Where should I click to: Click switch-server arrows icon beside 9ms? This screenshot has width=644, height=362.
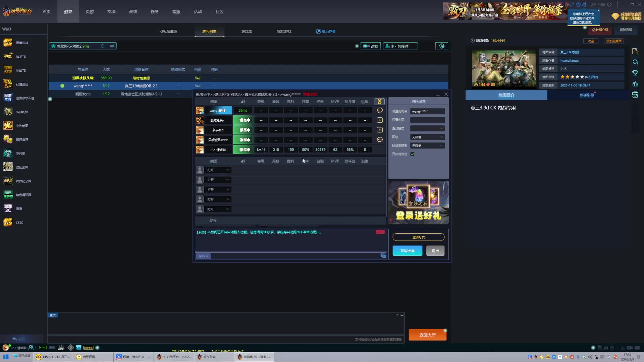pos(112,46)
